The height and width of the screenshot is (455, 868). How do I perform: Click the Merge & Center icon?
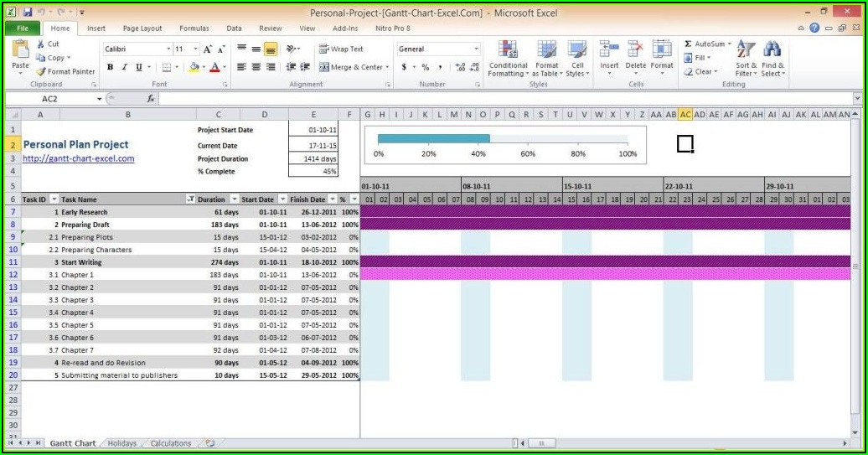click(x=323, y=67)
